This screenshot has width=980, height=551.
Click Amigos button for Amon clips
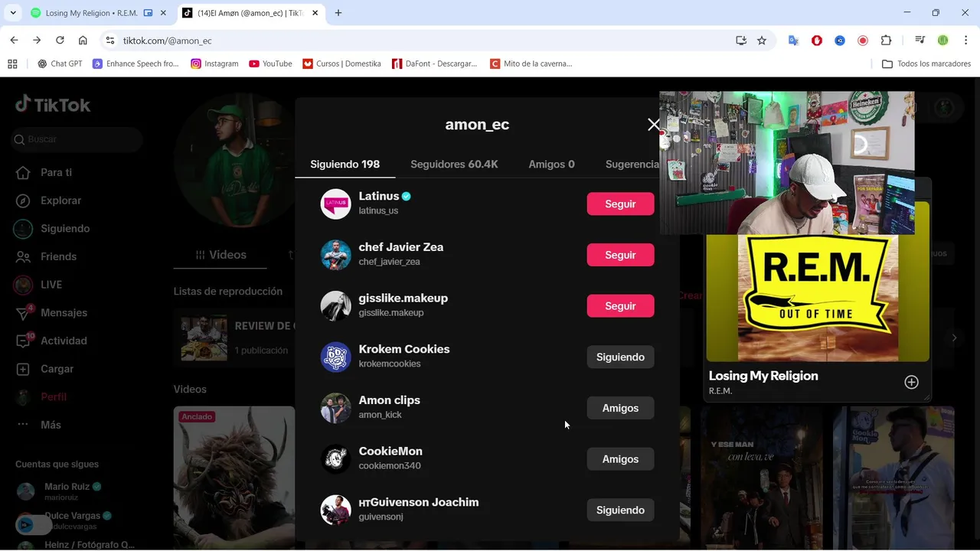620,408
